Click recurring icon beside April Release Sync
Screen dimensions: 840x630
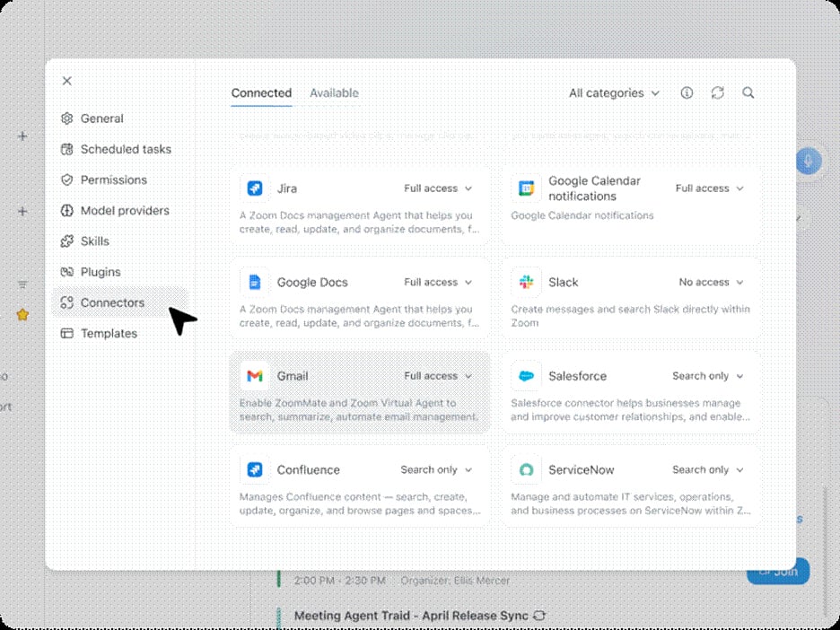click(539, 616)
